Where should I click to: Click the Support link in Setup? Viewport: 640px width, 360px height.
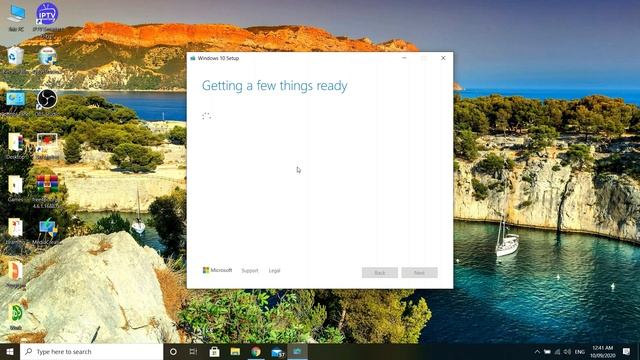[250, 271]
